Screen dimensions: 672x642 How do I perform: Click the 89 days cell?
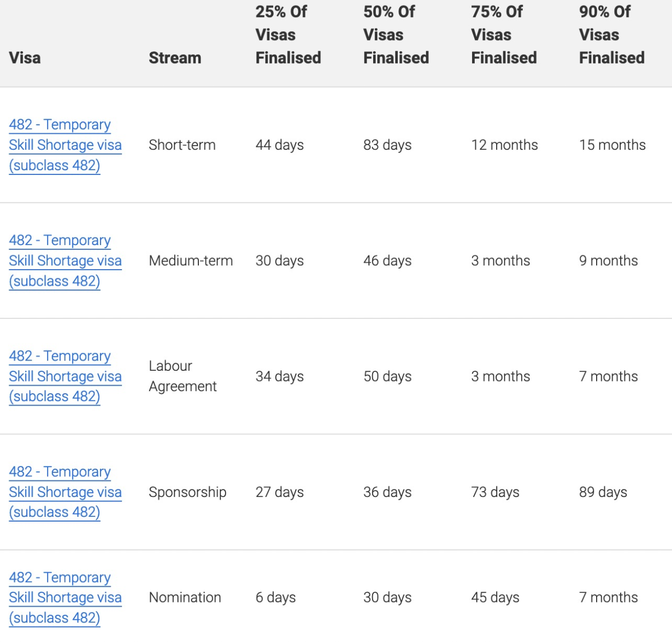[603, 492]
